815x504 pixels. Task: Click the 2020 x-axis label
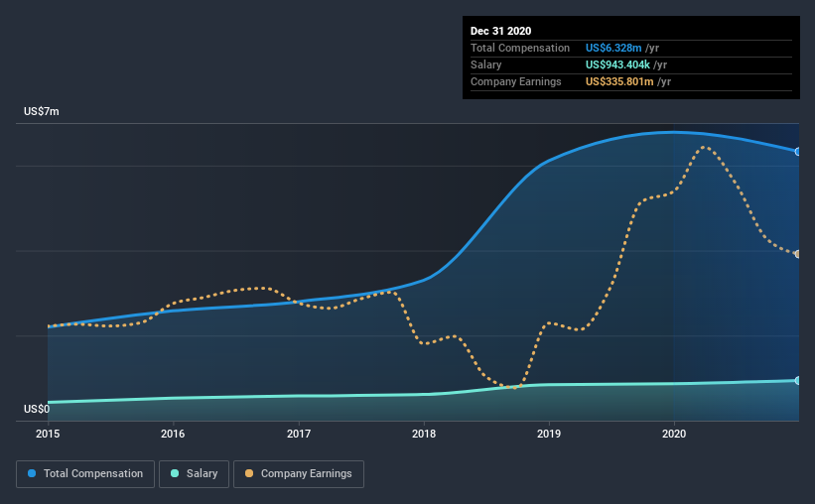tap(674, 434)
